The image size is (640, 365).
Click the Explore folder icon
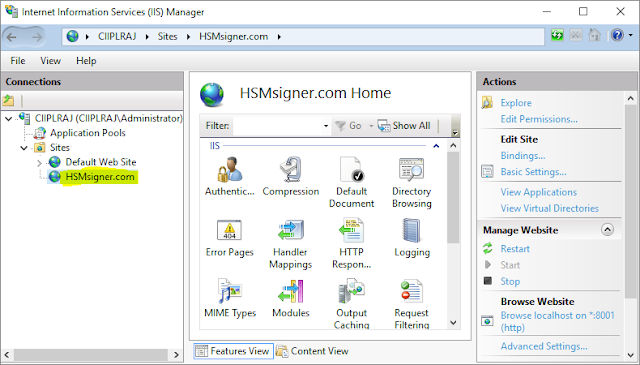pos(487,102)
